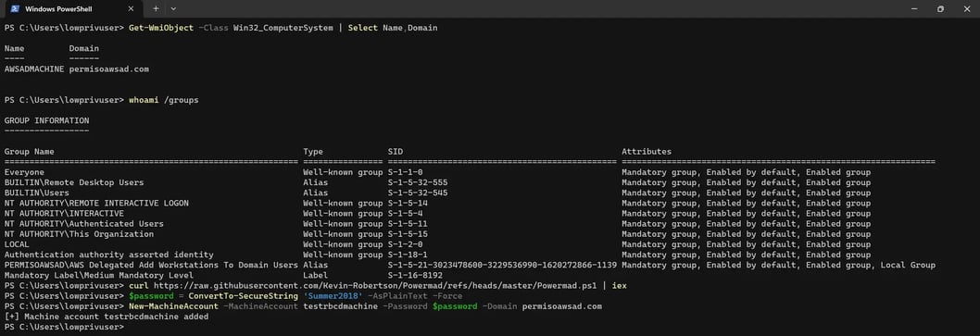Click the AWSADMACHINE computer name
Image resolution: width=980 pixels, height=336 pixels.
point(34,69)
